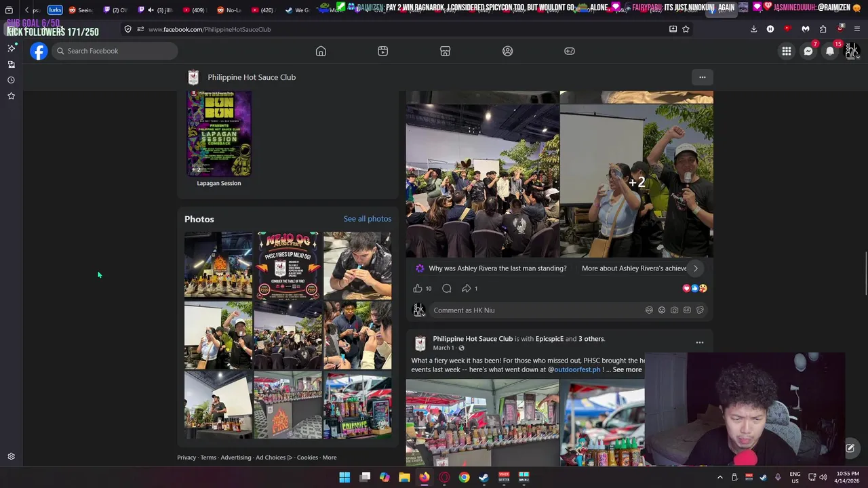The height and width of the screenshot is (488, 868).
Task: Show hidden system tray icons chevron
Action: 720,477
